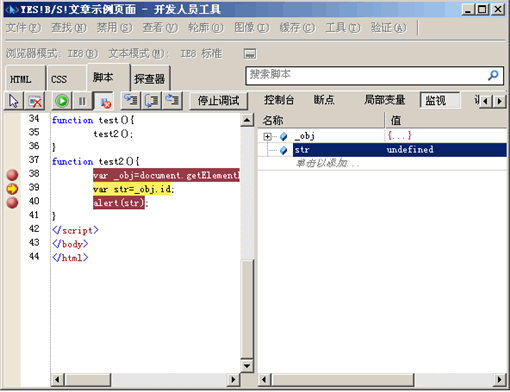Click the watch pane horizontal scrollbar thumb
The width and height of the screenshot is (510, 392).
coord(343,379)
